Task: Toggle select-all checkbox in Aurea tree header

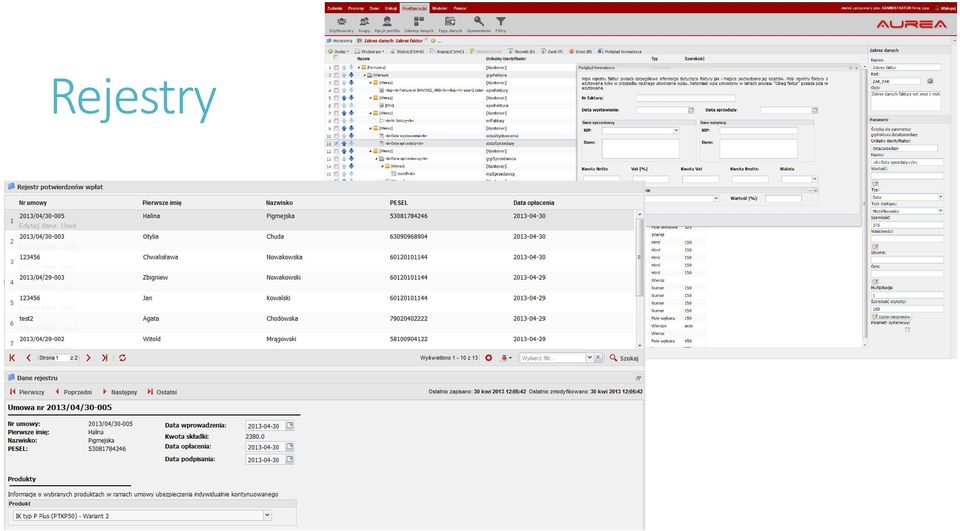Action: (336, 59)
